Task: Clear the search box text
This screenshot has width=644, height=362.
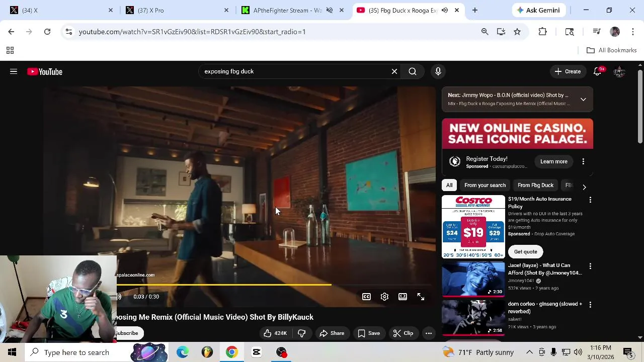Action: tap(394, 71)
